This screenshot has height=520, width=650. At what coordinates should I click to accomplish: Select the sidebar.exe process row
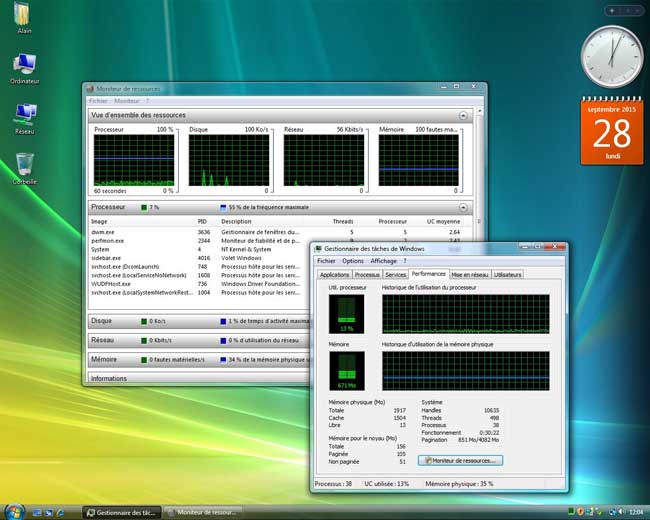tap(199, 258)
